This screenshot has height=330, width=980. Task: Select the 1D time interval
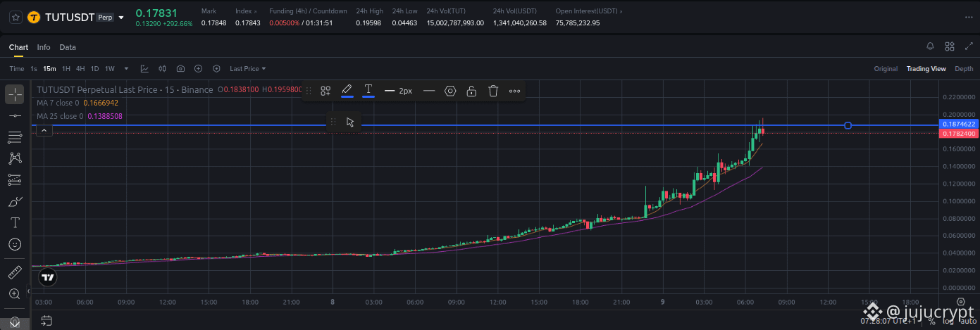pos(94,69)
